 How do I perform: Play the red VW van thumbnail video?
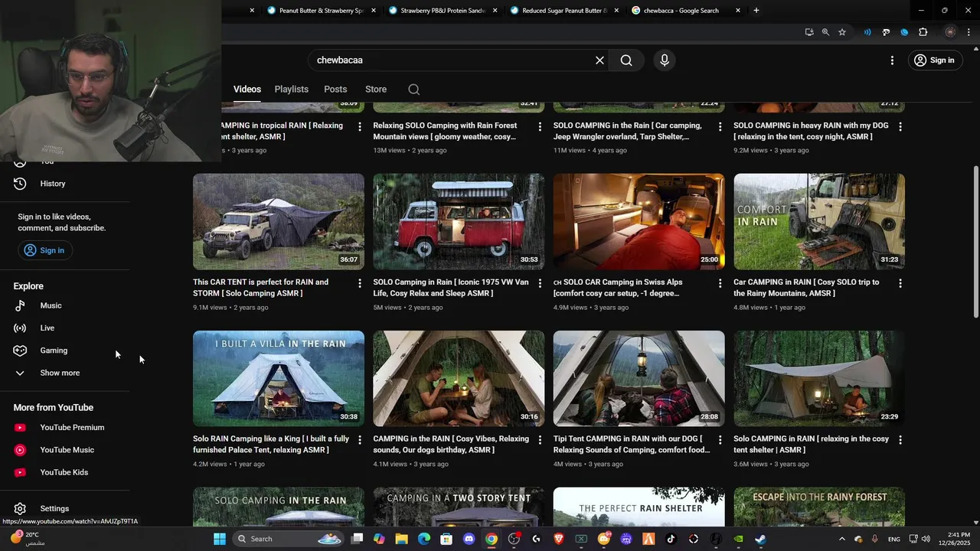459,222
